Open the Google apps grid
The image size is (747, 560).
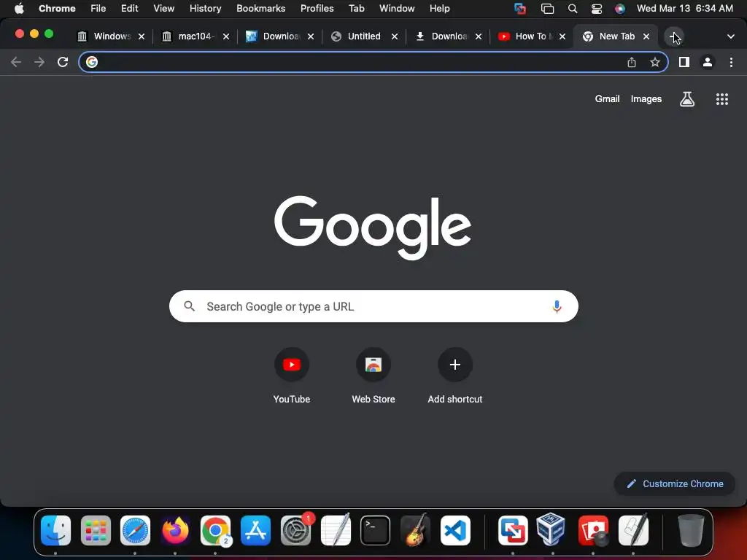coord(722,99)
